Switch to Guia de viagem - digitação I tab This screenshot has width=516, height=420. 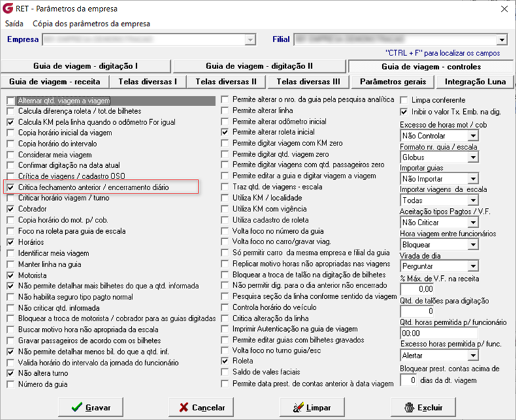point(86,66)
